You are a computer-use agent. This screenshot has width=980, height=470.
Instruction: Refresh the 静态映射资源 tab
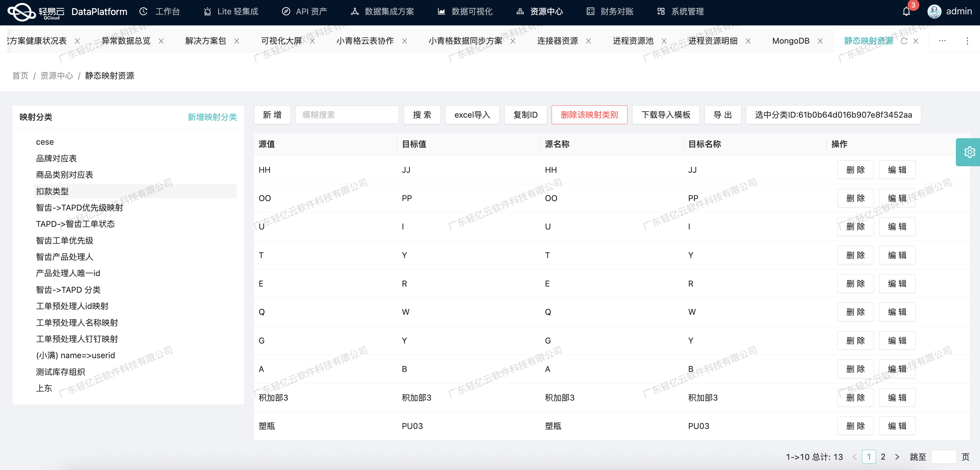pos(904,41)
